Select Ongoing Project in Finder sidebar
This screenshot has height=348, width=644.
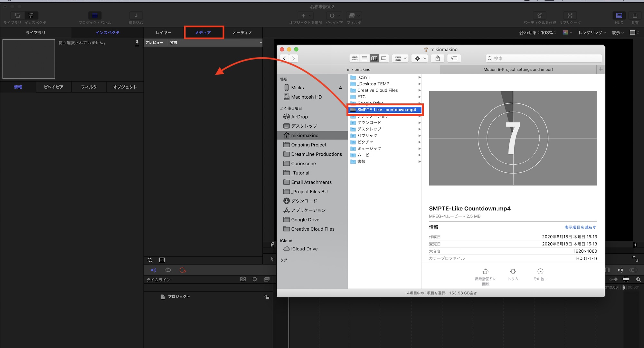308,145
